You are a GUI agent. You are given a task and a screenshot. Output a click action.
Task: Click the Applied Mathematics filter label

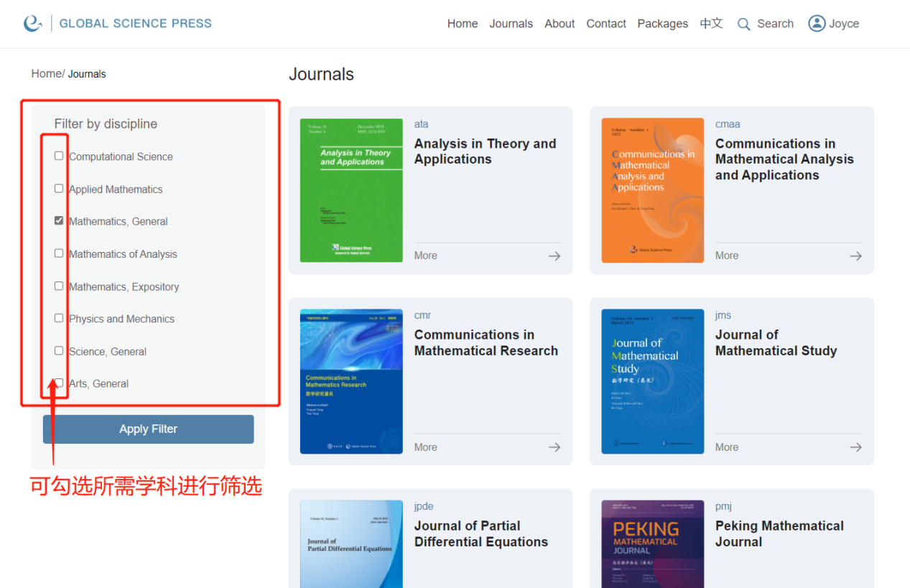116,190
